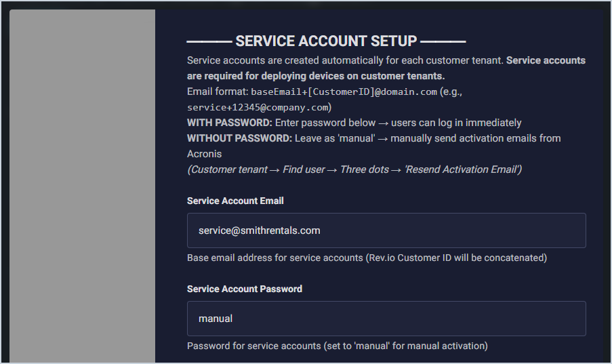
Task: Click the 'Service Account Email' field label
Action: 235,201
